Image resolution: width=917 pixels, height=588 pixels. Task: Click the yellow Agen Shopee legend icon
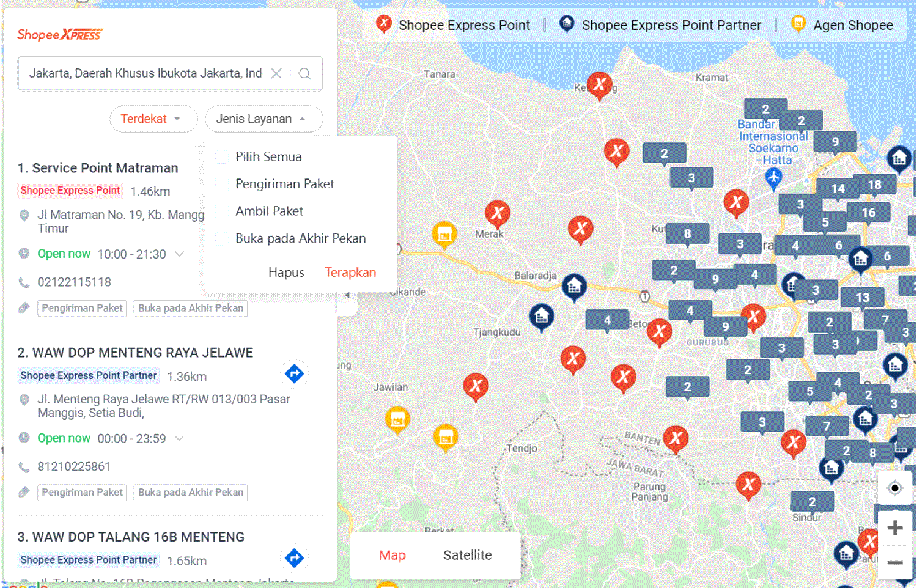click(x=798, y=24)
